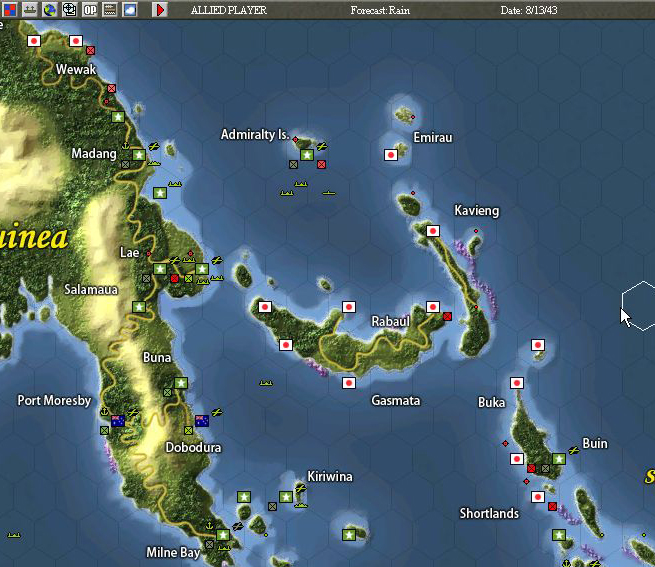655x567 pixels.
Task: Select the Japanese flag base at Shortlands
Action: [538, 497]
